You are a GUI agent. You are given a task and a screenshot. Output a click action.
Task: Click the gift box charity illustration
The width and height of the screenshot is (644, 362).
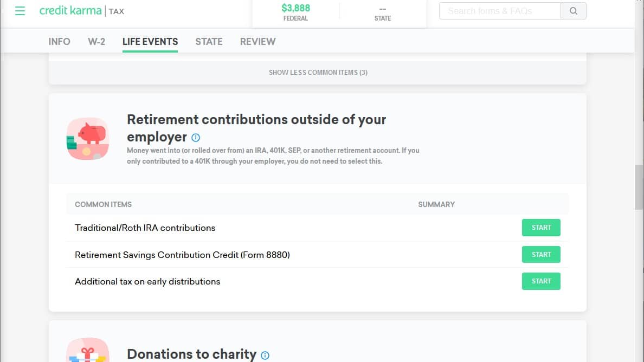click(87, 350)
